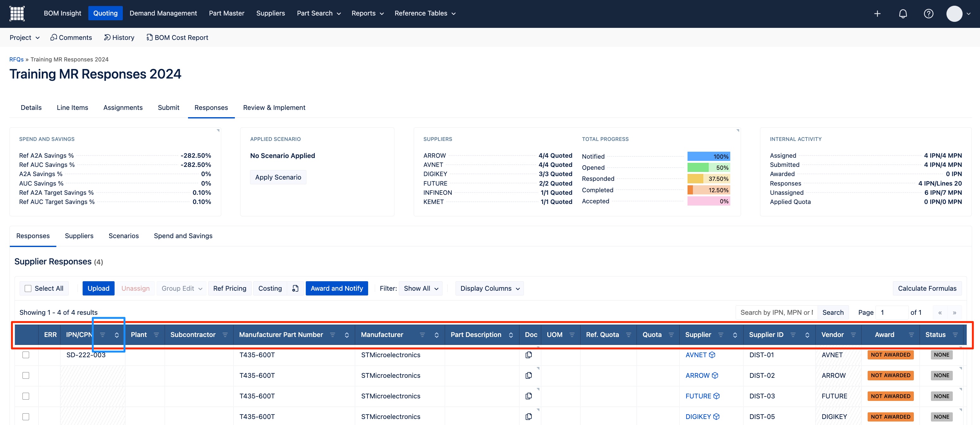This screenshot has height=425, width=980.
Task: Click the Calculate Formulas button
Action: click(927, 289)
